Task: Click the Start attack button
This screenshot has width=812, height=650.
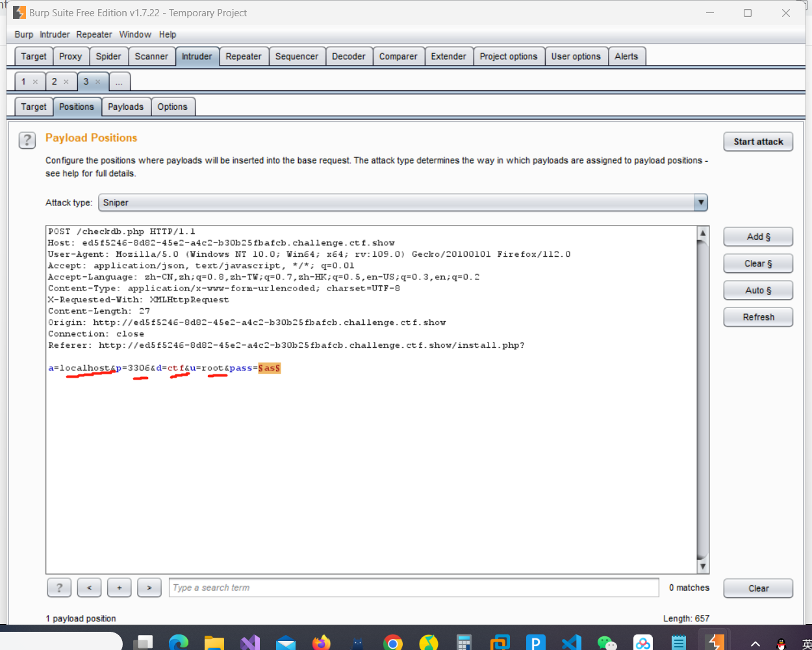Action: tap(758, 142)
